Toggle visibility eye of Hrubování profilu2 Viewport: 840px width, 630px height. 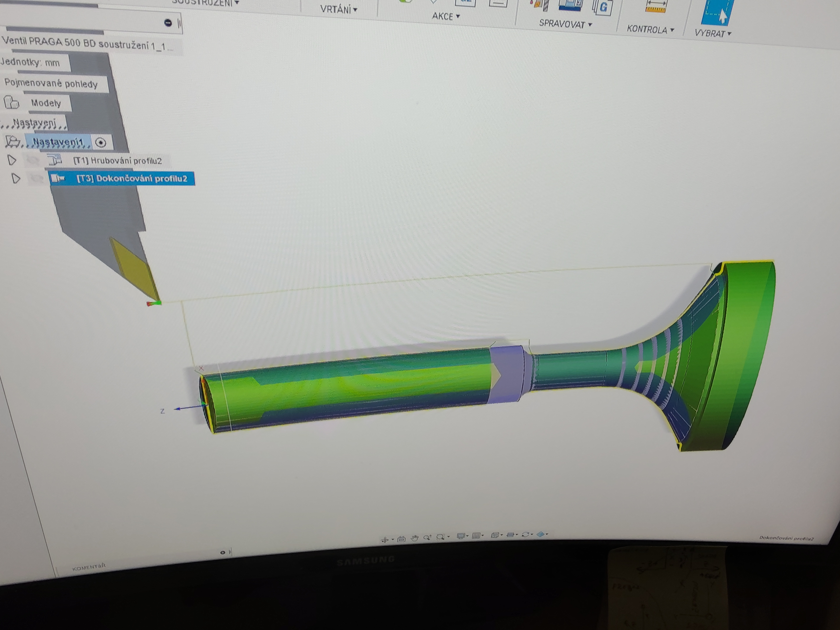click(x=33, y=160)
